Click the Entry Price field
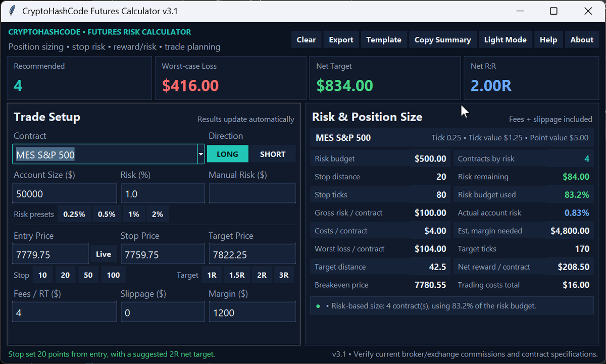Viewport: 606px width, 364px height. click(x=50, y=254)
